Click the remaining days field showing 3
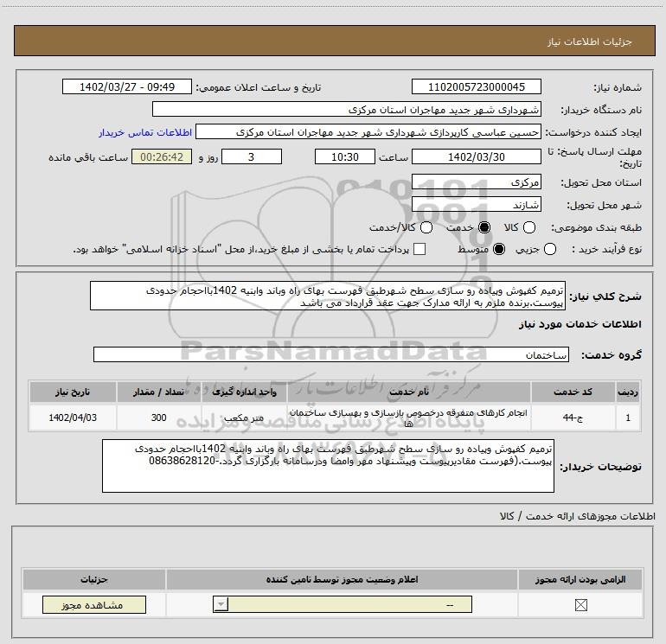Viewport: 666px width, 644px height. click(x=252, y=157)
